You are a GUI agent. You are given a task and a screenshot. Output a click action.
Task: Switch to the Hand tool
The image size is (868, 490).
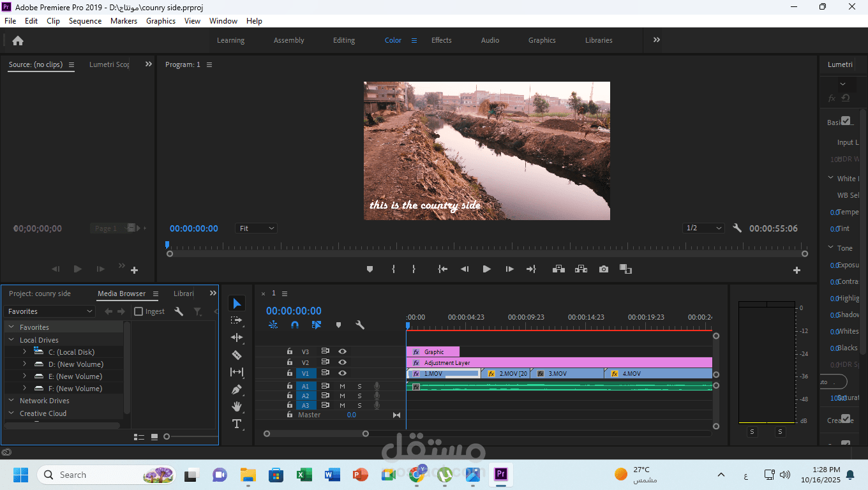click(237, 406)
